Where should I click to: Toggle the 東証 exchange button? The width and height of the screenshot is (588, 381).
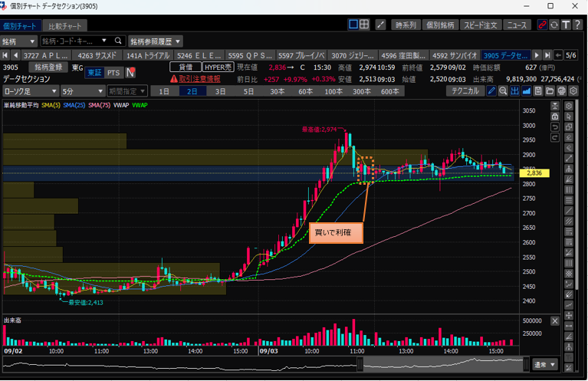tap(94, 73)
